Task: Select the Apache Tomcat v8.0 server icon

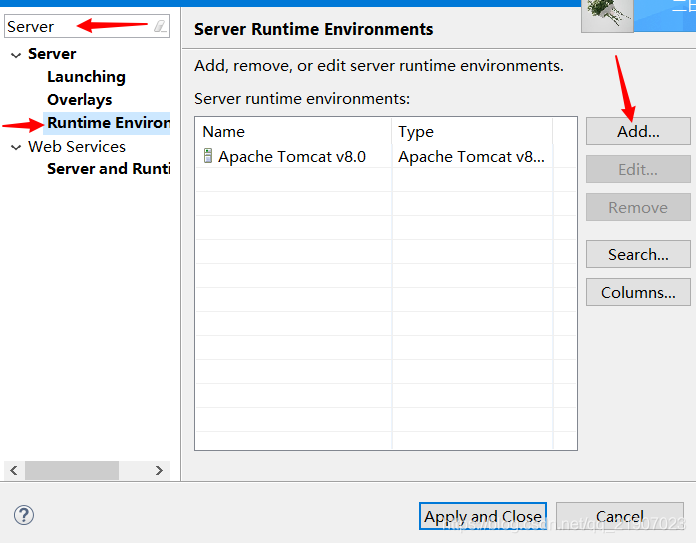Action: coord(207,156)
